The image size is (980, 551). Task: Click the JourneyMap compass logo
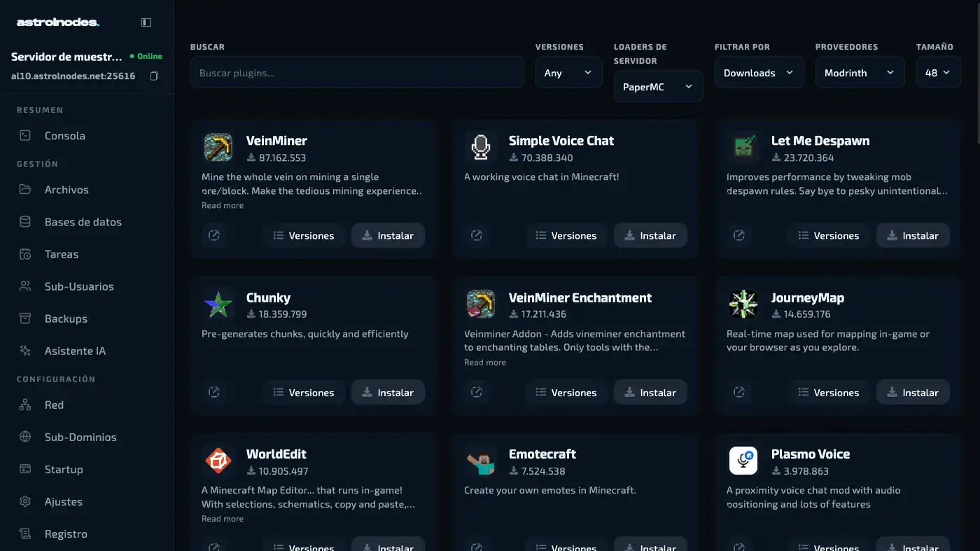743,305
